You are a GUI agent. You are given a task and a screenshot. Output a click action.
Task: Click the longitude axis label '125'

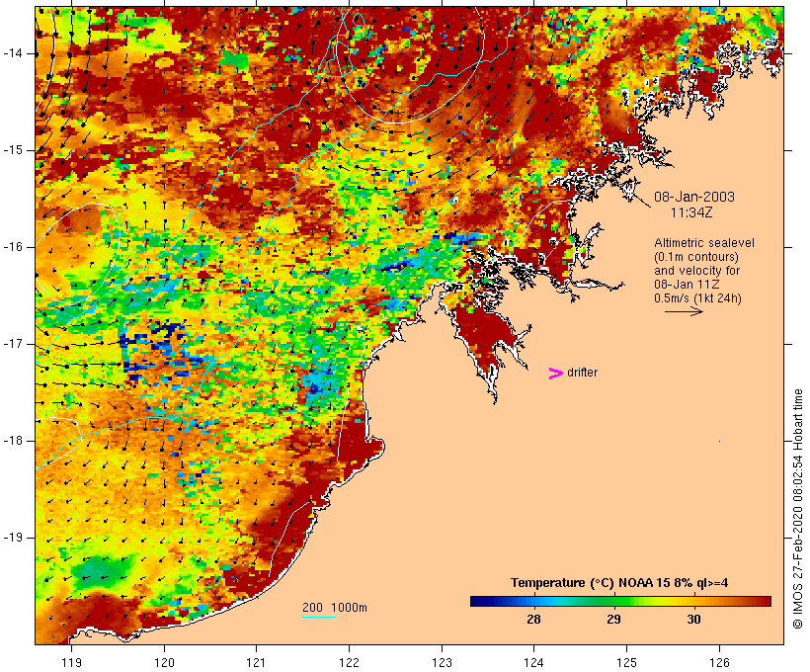click(x=626, y=663)
